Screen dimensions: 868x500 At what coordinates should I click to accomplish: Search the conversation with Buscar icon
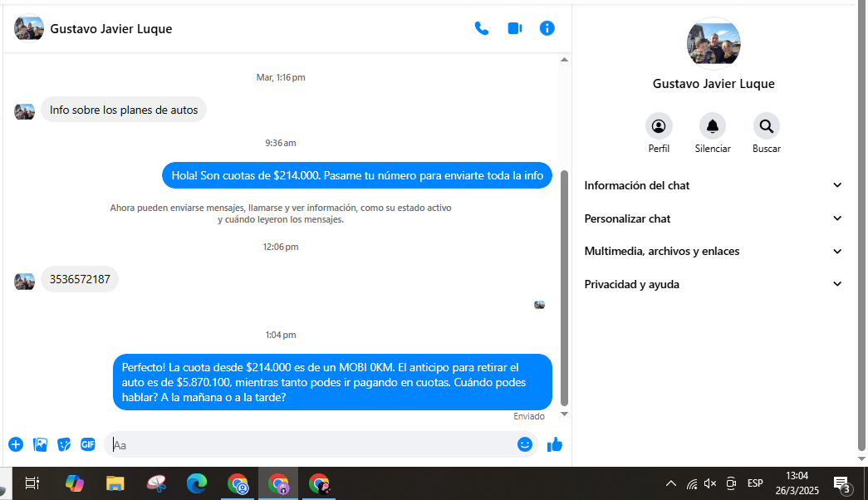pyautogui.click(x=767, y=126)
